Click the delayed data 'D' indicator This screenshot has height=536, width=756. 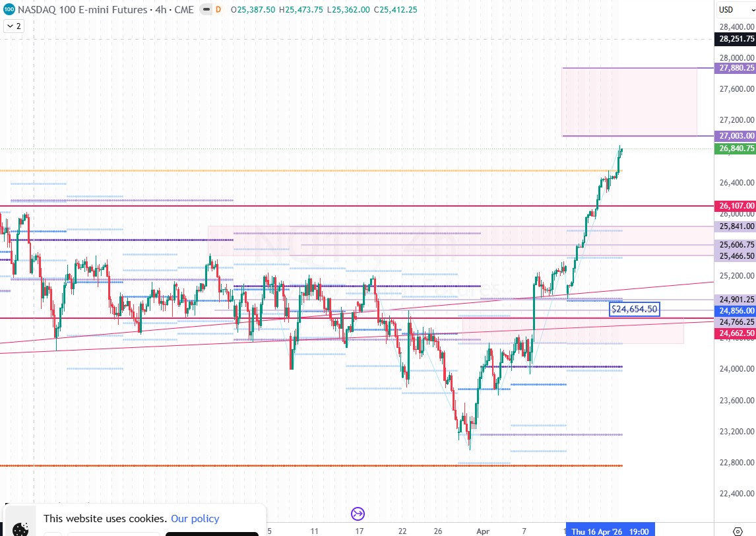coord(218,10)
